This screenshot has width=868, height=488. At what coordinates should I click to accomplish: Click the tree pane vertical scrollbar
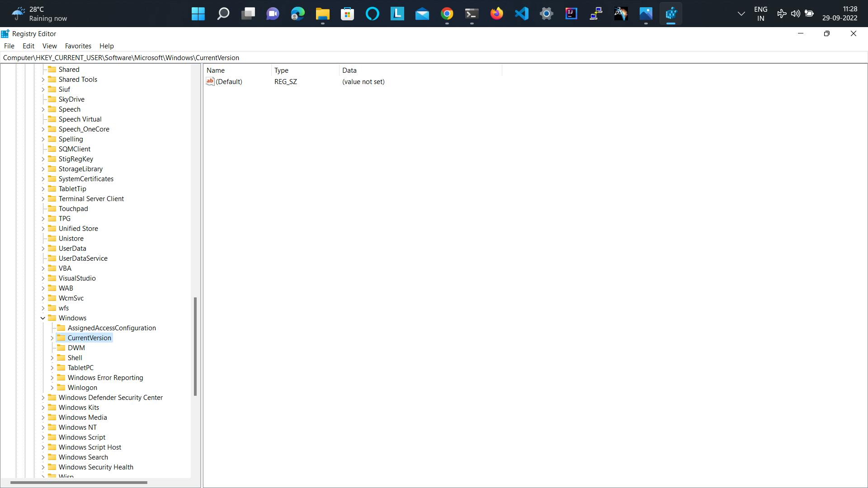point(195,347)
